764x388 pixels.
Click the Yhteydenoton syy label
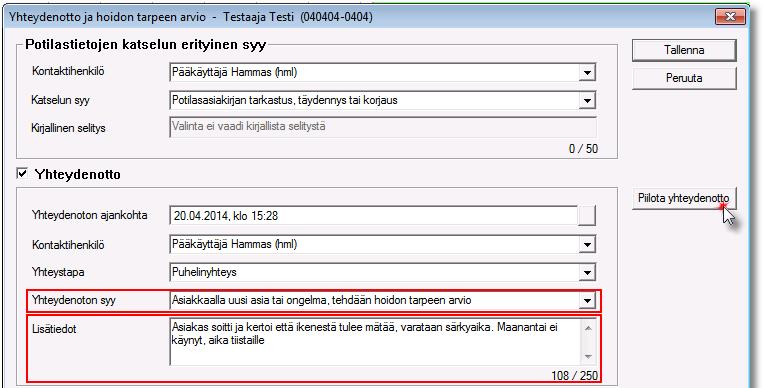click(x=74, y=300)
